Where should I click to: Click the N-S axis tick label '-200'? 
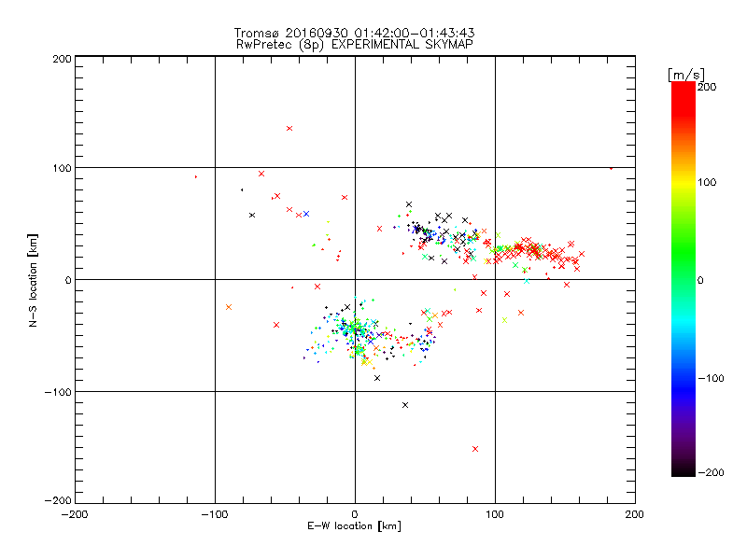(58, 500)
